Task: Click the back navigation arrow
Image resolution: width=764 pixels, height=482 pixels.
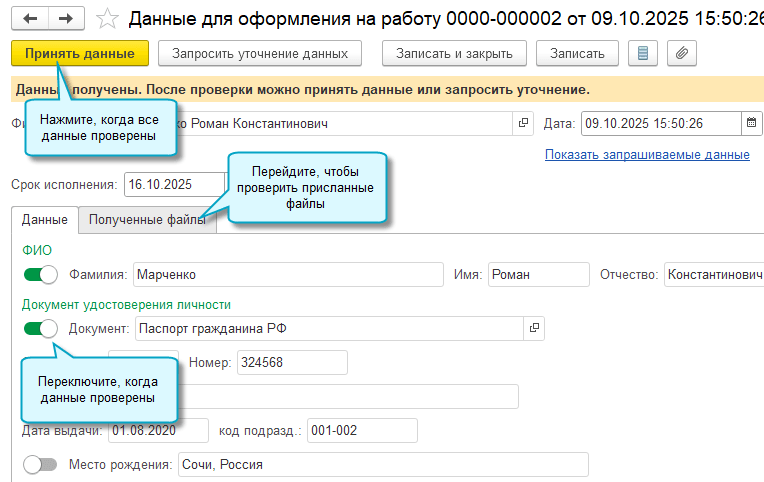Action: click(x=29, y=19)
